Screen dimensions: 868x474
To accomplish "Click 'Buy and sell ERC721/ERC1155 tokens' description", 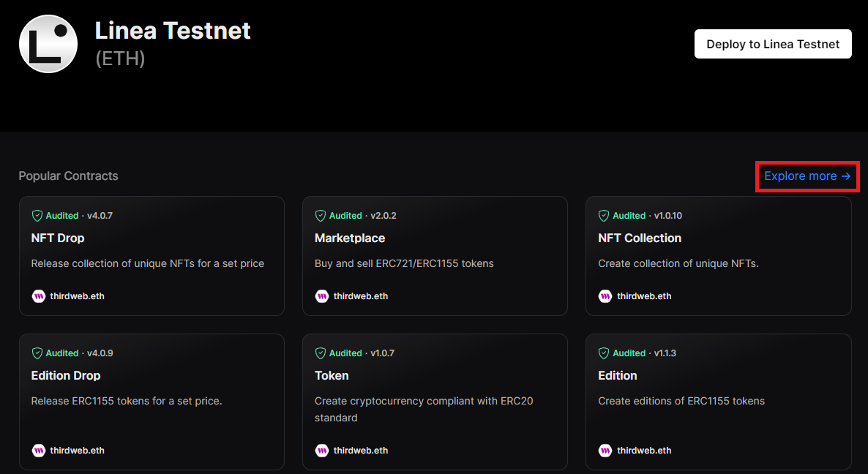I will coord(404,264).
